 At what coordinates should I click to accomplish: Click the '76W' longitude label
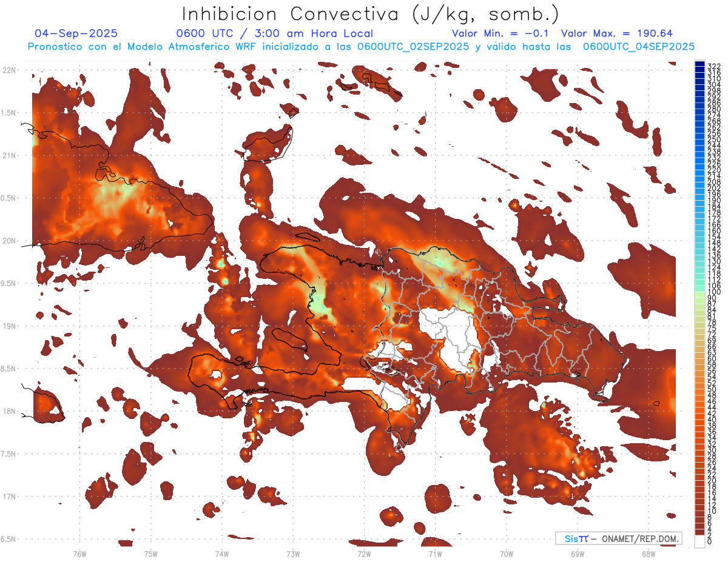pos(79,554)
